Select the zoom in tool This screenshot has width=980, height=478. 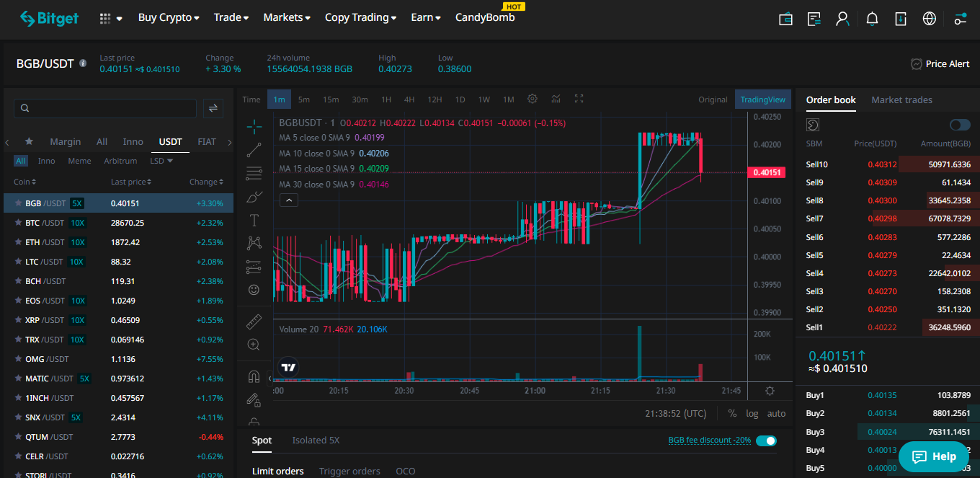pos(254,345)
